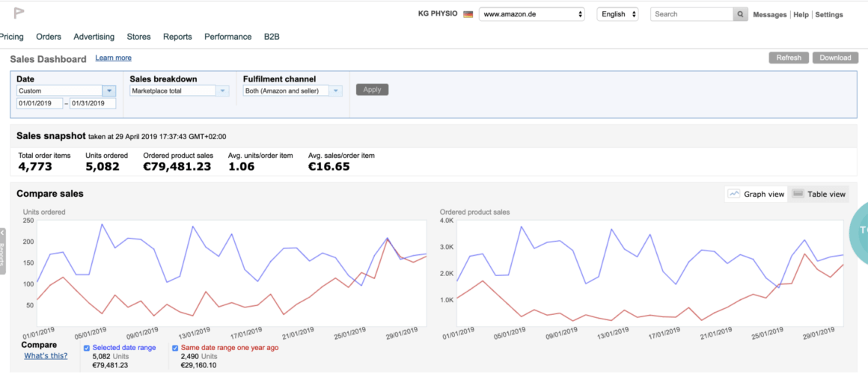Click the Table view icon

798,194
